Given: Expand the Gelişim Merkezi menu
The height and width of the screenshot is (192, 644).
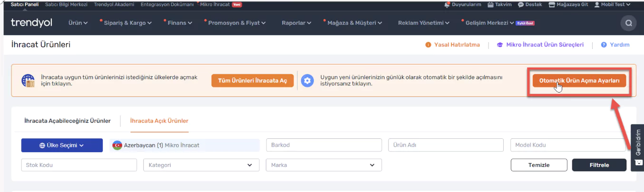Looking at the screenshot, I should pyautogui.click(x=490, y=23).
